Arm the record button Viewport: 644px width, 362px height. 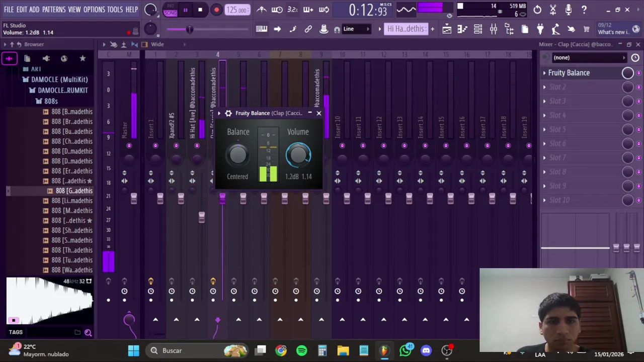click(x=216, y=10)
